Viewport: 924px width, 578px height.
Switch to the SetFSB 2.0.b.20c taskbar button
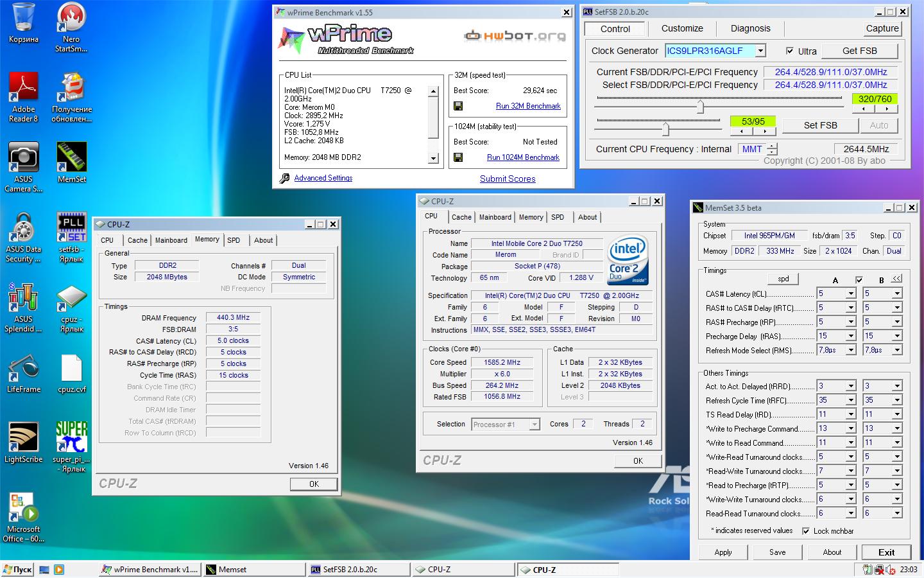point(359,570)
